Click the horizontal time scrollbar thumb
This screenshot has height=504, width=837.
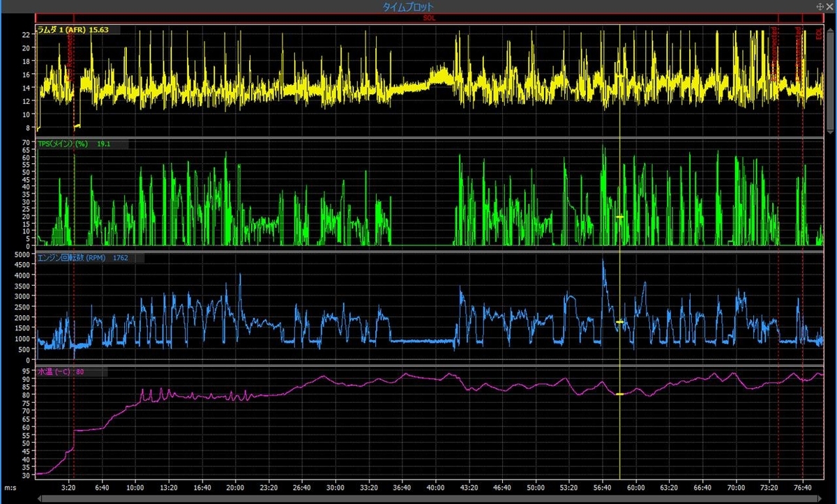(x=430, y=498)
